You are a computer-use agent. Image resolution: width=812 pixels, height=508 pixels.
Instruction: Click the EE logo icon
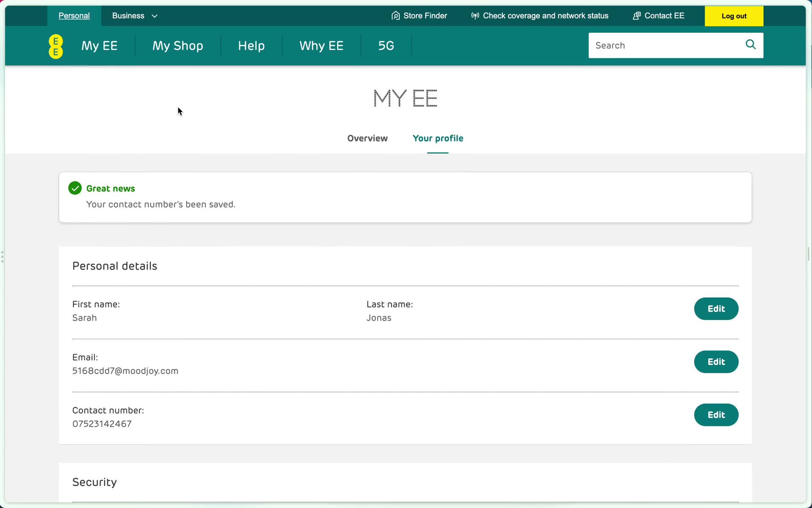[x=55, y=46]
